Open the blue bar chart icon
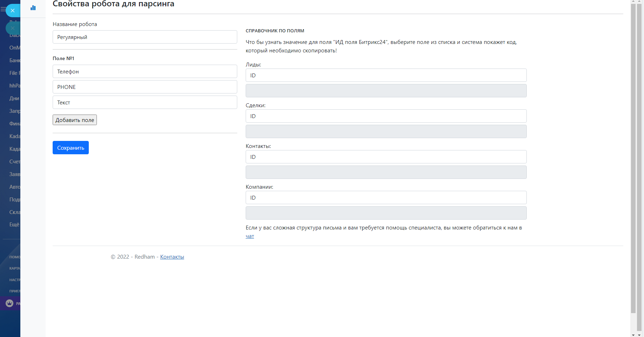The image size is (644, 337). click(33, 8)
